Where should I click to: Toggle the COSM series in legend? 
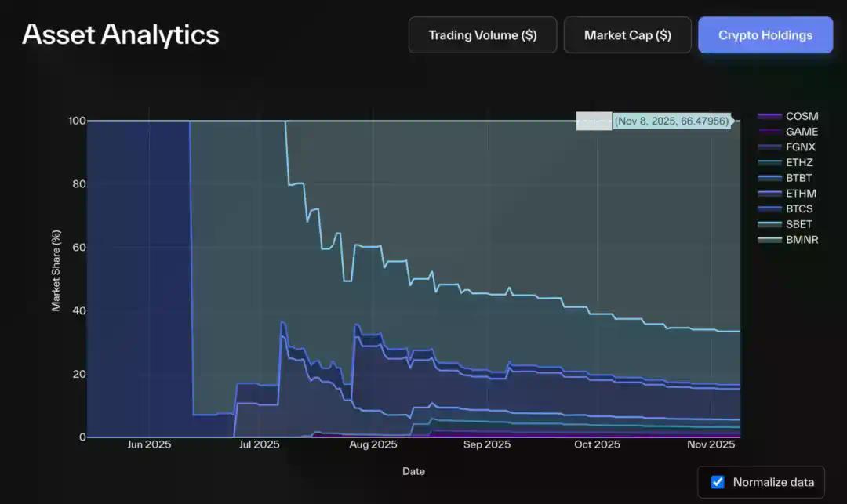click(x=802, y=116)
